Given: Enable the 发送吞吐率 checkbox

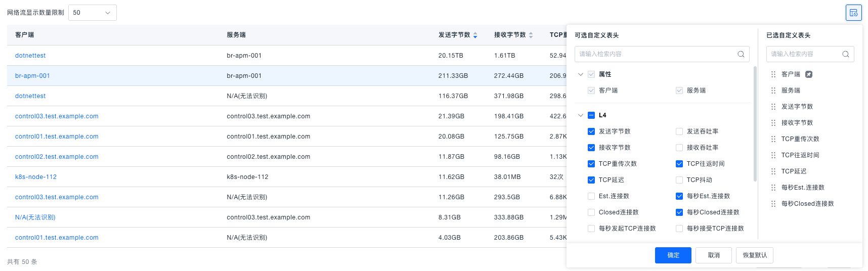Looking at the screenshot, I should coord(679,131).
